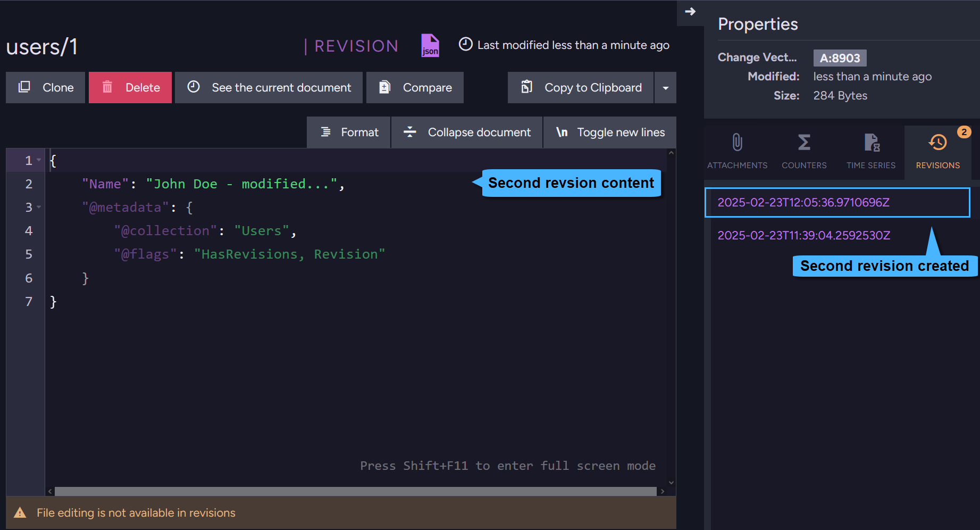Click line number 7 in the gutter

29,302
